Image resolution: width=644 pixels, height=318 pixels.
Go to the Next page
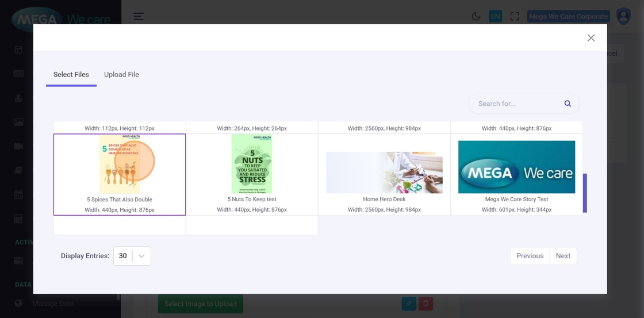[x=563, y=256]
